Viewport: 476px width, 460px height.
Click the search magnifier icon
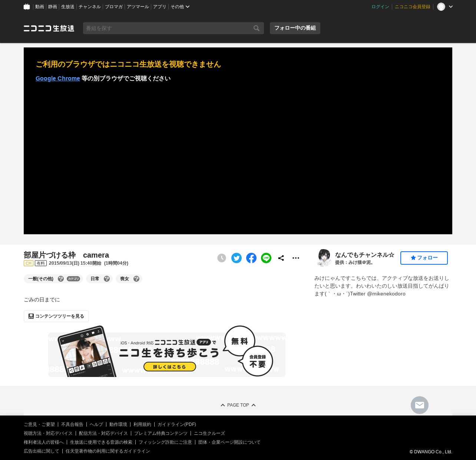(x=257, y=28)
